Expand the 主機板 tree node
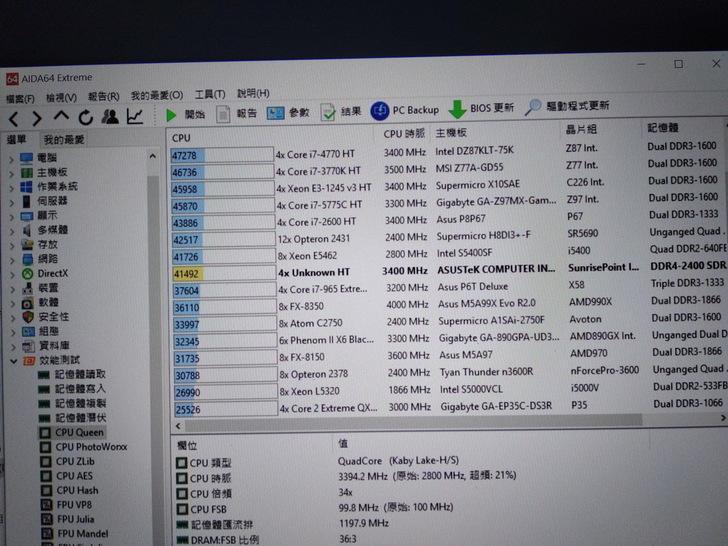Screen dimensions: 728x546 coord(12,172)
